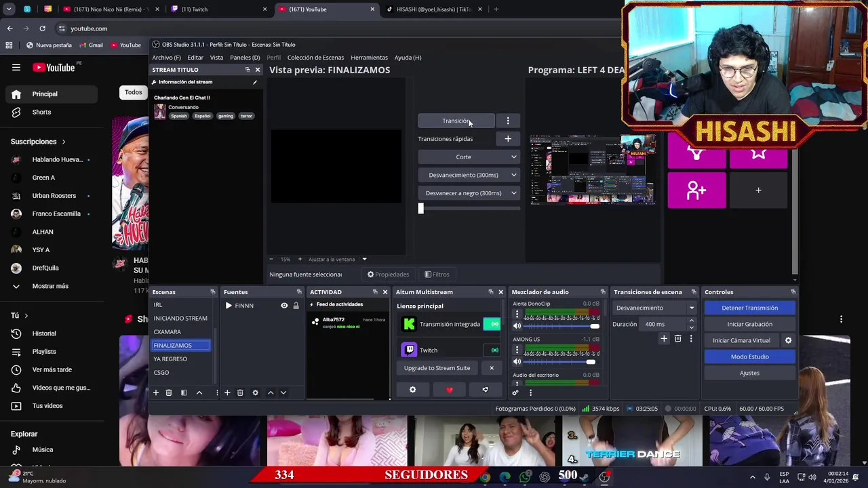Adjust Alerta DonoClip volume slider

click(595, 326)
